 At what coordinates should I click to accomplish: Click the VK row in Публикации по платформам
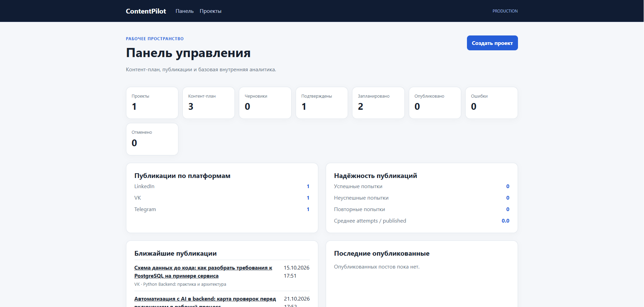(x=222, y=198)
